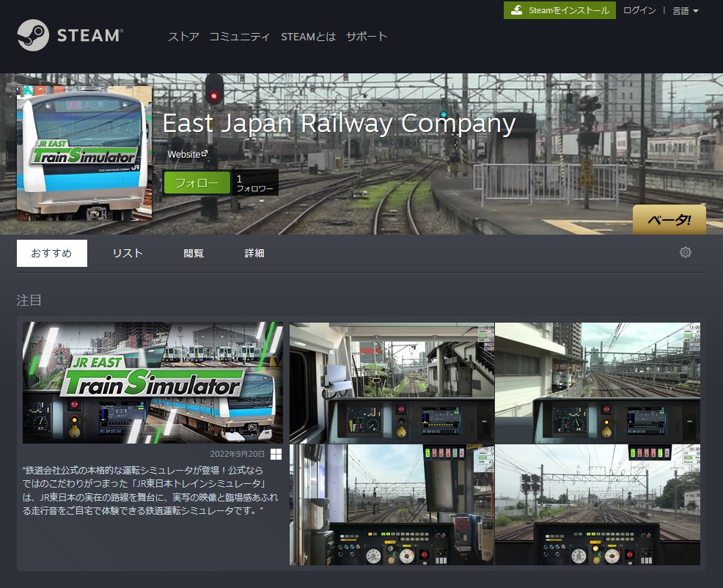Open the コミュニティ menu
723x588 pixels.
239,37
